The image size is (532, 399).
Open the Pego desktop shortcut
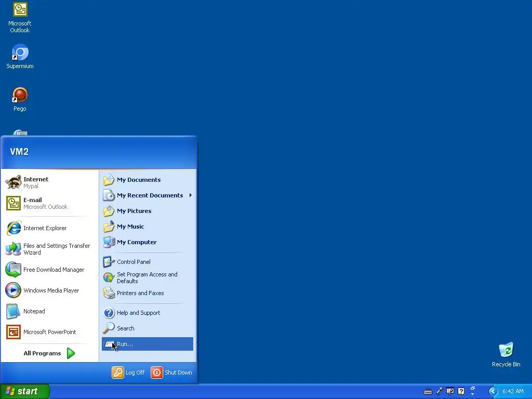[x=20, y=95]
